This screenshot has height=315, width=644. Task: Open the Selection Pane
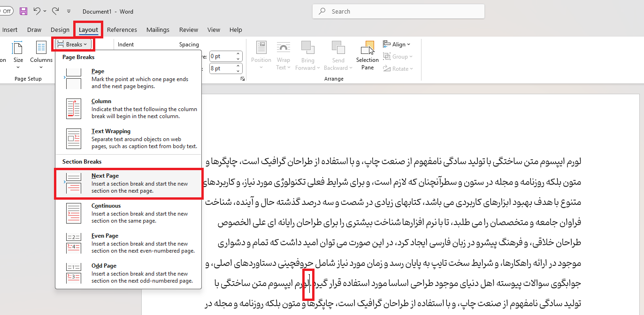tap(367, 55)
